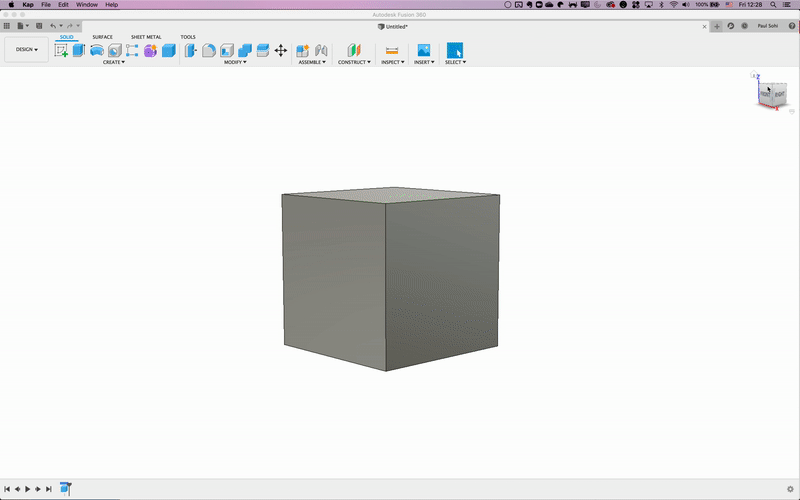800x500 pixels.
Task: Select the Rectangular Pattern tool
Action: 132,50
